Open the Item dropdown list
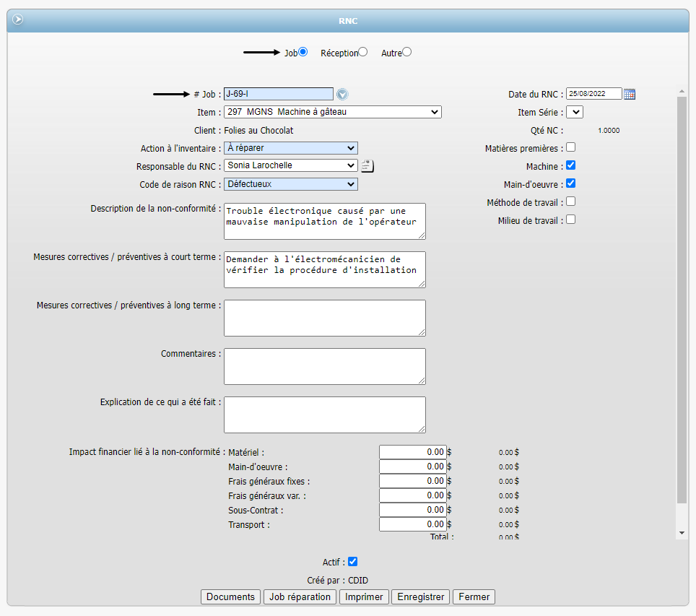Screen dimensions: 696x616 point(332,112)
